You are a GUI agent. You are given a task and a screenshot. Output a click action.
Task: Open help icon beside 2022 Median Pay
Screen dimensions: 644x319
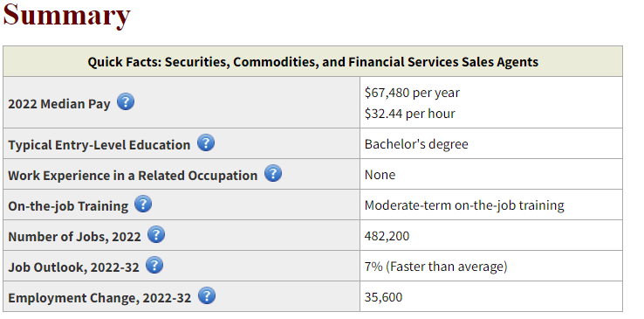126,101
